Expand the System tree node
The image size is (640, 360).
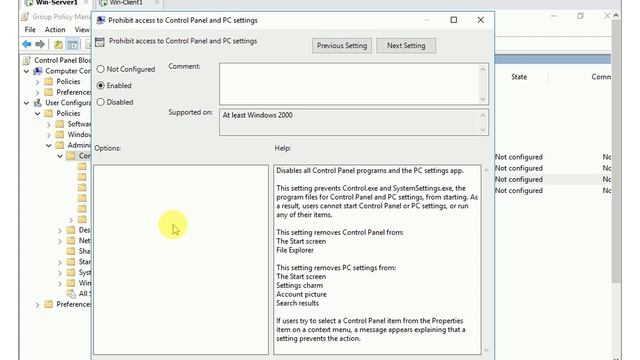(x=60, y=273)
